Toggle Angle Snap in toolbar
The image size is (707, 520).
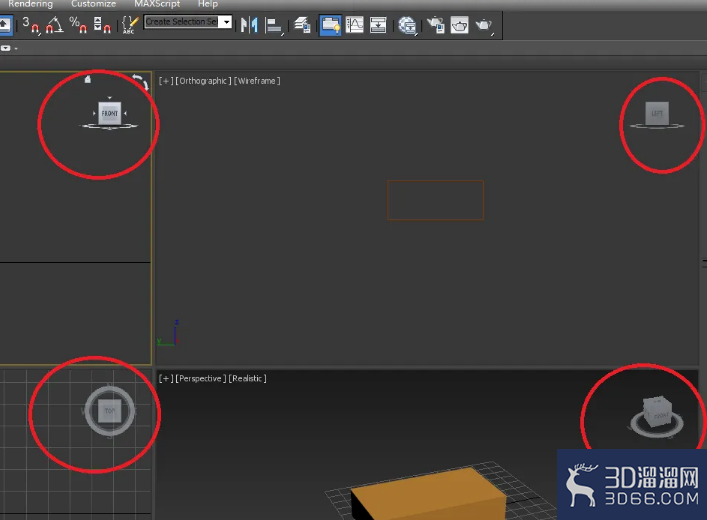click(54, 25)
